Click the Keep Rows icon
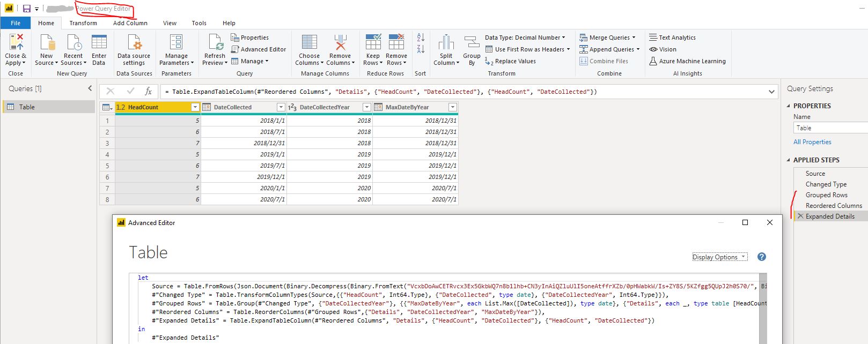Screen dimensions: 868x344 pos(373,42)
